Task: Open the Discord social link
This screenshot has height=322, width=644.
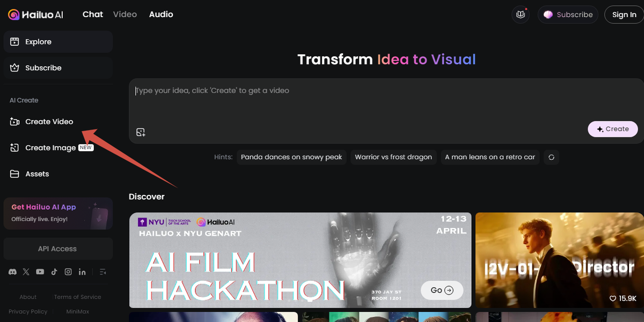Action: click(13, 272)
